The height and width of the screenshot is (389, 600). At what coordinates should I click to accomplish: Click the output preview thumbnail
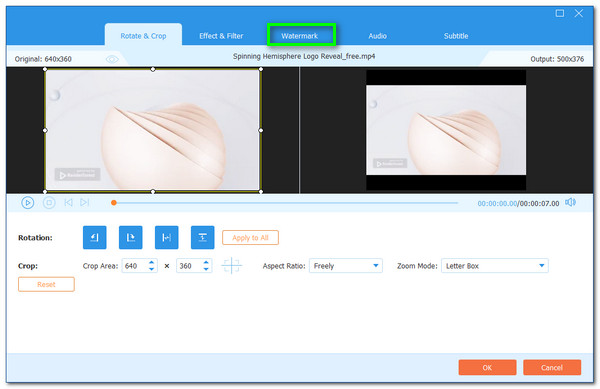tap(446, 130)
